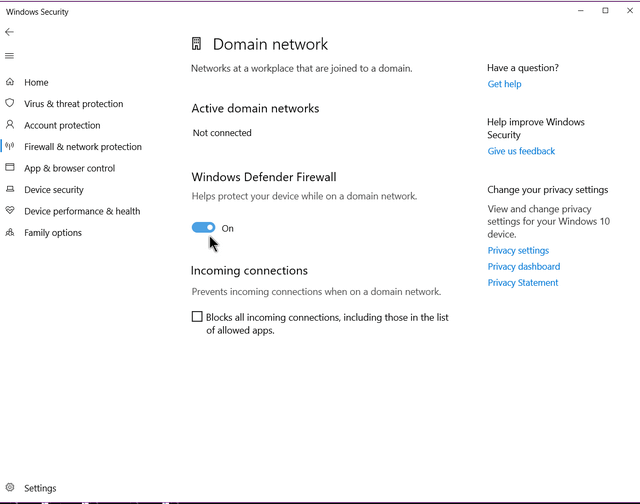Viewport: 640px width, 504px height.
Task: Open App & browser control section
Action: coord(69,168)
